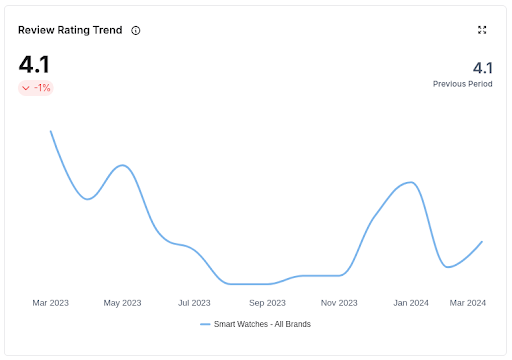Image resolution: width=512 pixels, height=360 pixels.
Task: Click the Nov 2023 axis label
Action: [x=339, y=303]
